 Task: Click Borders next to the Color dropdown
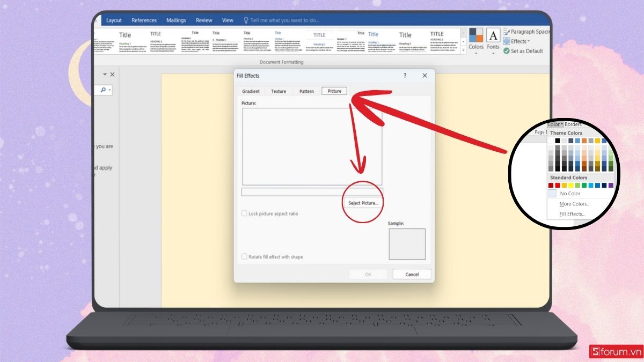point(573,124)
